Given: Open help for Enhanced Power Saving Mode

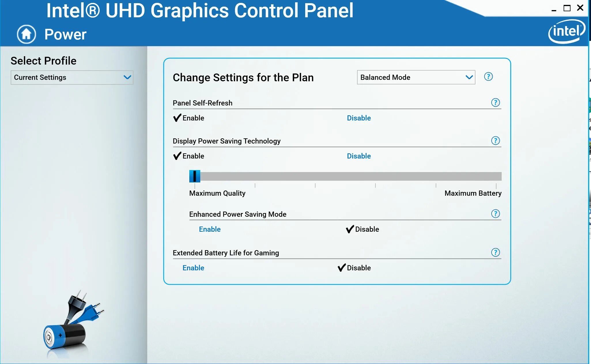Looking at the screenshot, I should click(495, 214).
